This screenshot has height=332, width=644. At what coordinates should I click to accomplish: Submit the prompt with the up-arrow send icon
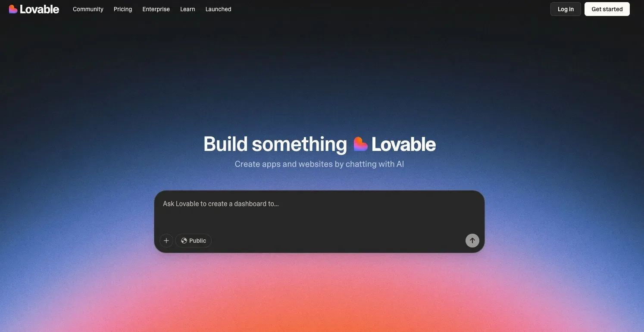(x=472, y=241)
